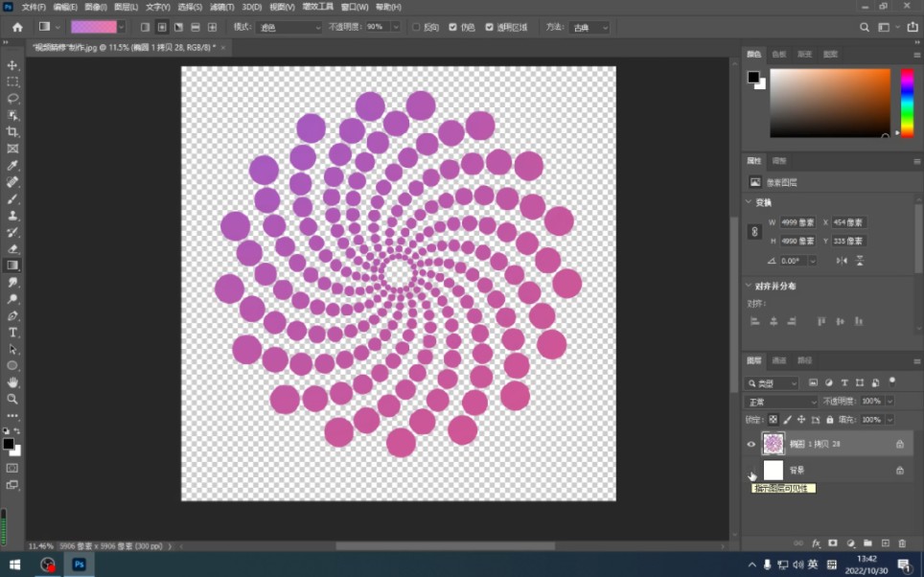Activate the Horizontal Type tool
The height and width of the screenshot is (577, 924).
click(13, 333)
